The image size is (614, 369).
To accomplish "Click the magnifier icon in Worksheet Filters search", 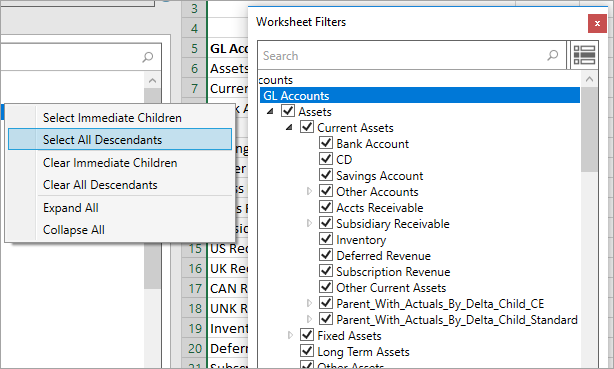I will pyautogui.click(x=553, y=55).
